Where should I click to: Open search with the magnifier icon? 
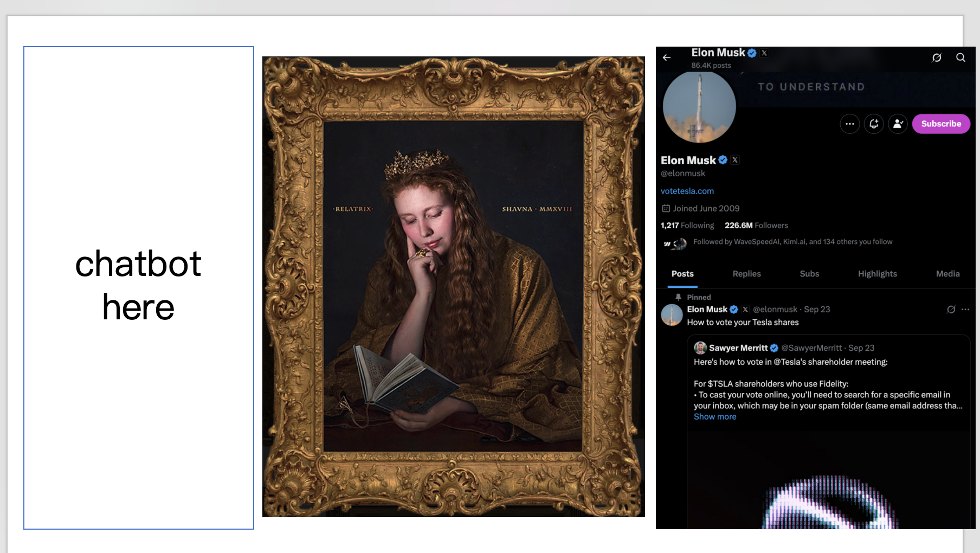(960, 57)
